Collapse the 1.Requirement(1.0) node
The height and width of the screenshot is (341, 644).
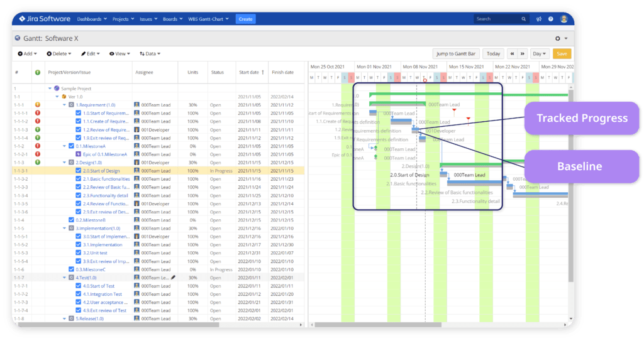point(65,105)
